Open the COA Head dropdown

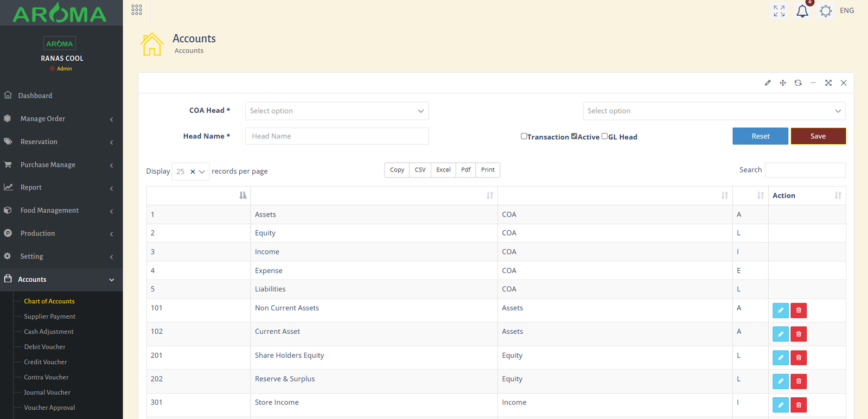click(336, 111)
